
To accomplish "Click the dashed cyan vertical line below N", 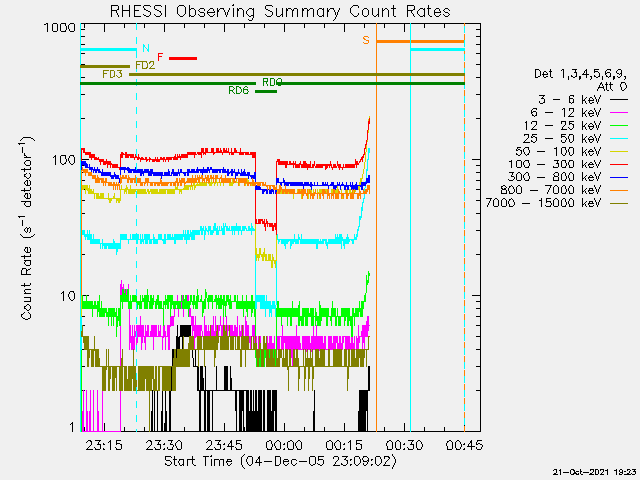I will click(x=136, y=227).
